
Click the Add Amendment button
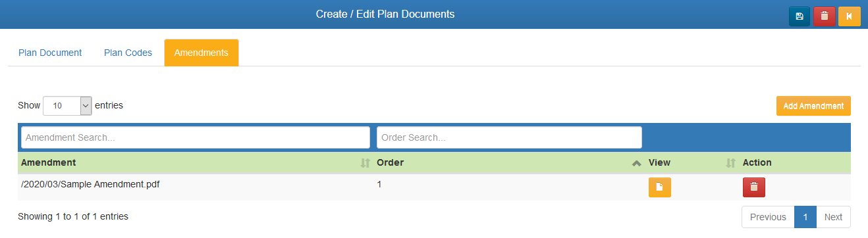coord(813,106)
